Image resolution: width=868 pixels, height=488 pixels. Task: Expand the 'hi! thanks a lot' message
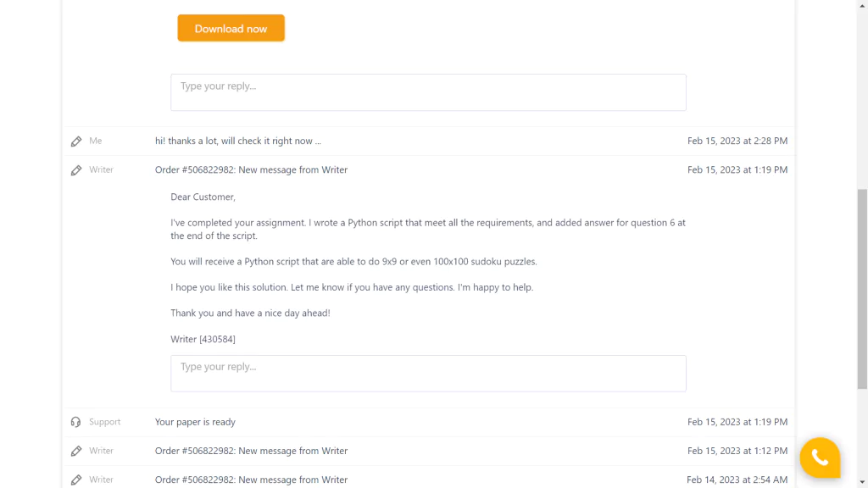coord(237,141)
